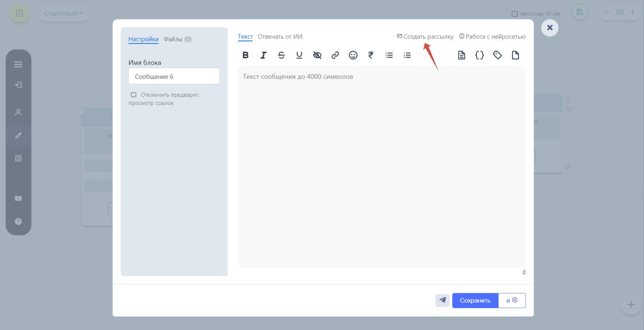This screenshot has height=330, width=644.
Task: Insert a bulleted list
Action: pyautogui.click(x=389, y=55)
